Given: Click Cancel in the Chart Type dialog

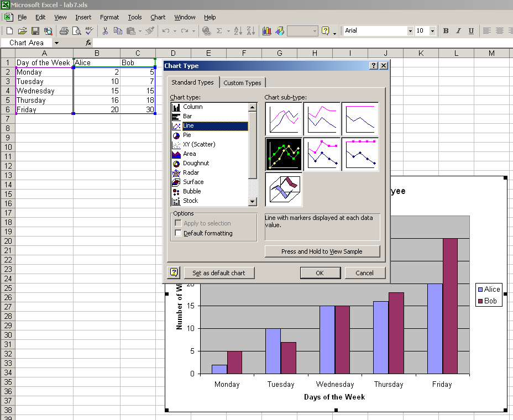Looking at the screenshot, I should (364, 273).
